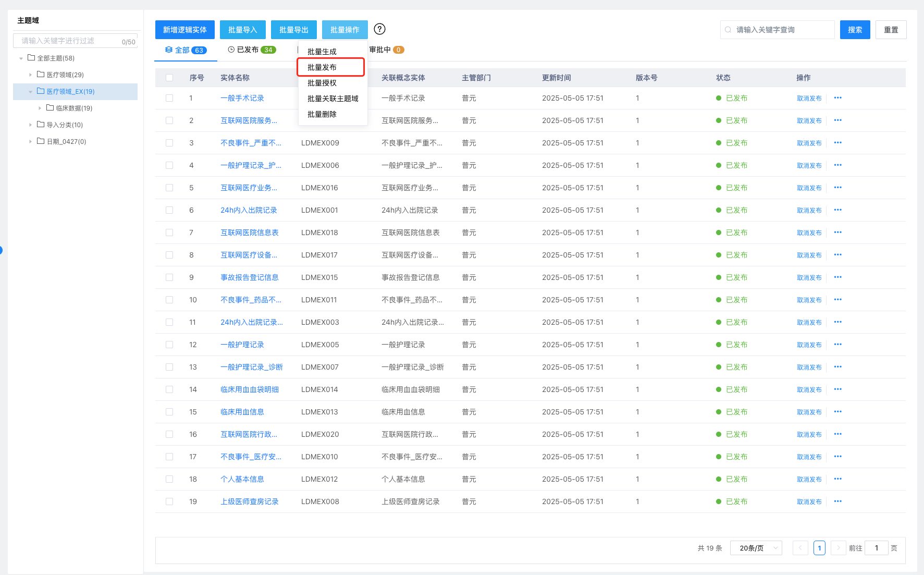Click the magnifier icon in the search box
Viewport: 924px width, 575px height.
(x=728, y=30)
